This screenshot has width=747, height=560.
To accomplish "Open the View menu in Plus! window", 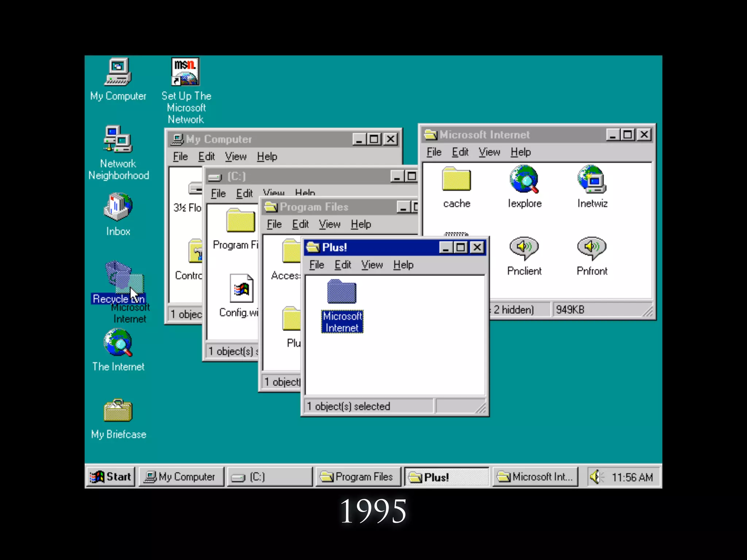I will tap(372, 265).
